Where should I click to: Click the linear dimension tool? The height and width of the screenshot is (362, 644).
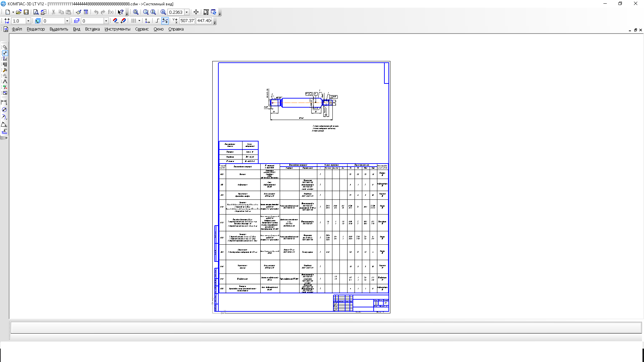point(4,102)
